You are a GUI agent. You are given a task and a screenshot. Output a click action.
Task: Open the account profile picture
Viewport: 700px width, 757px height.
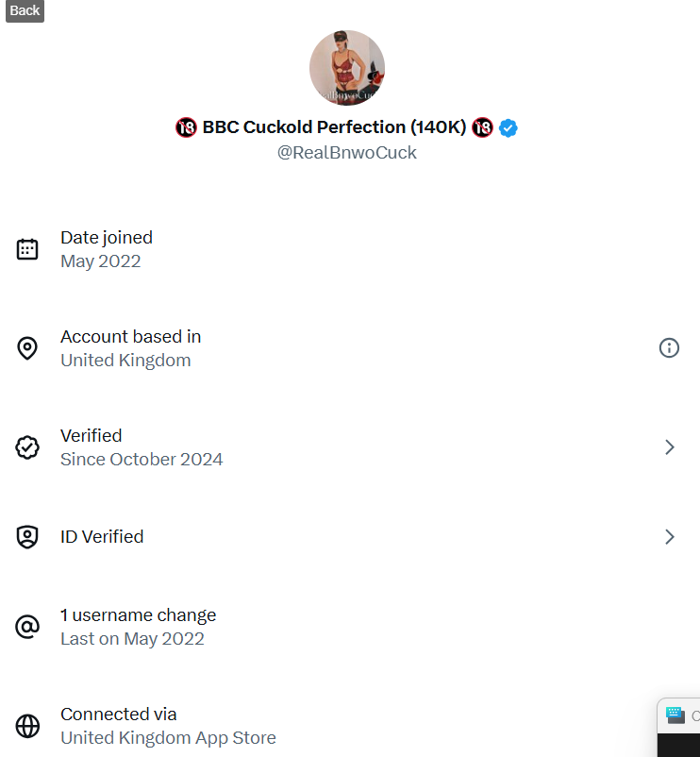point(347,67)
